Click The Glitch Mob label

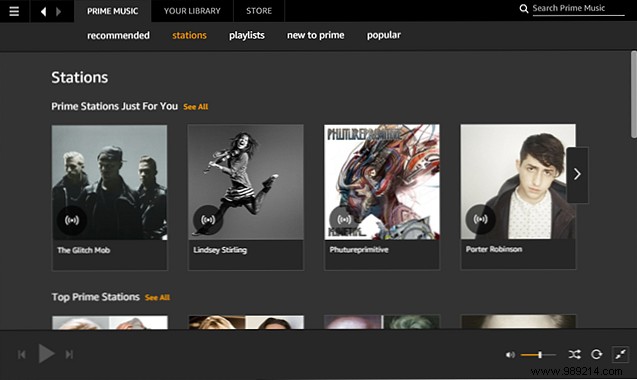coord(84,250)
